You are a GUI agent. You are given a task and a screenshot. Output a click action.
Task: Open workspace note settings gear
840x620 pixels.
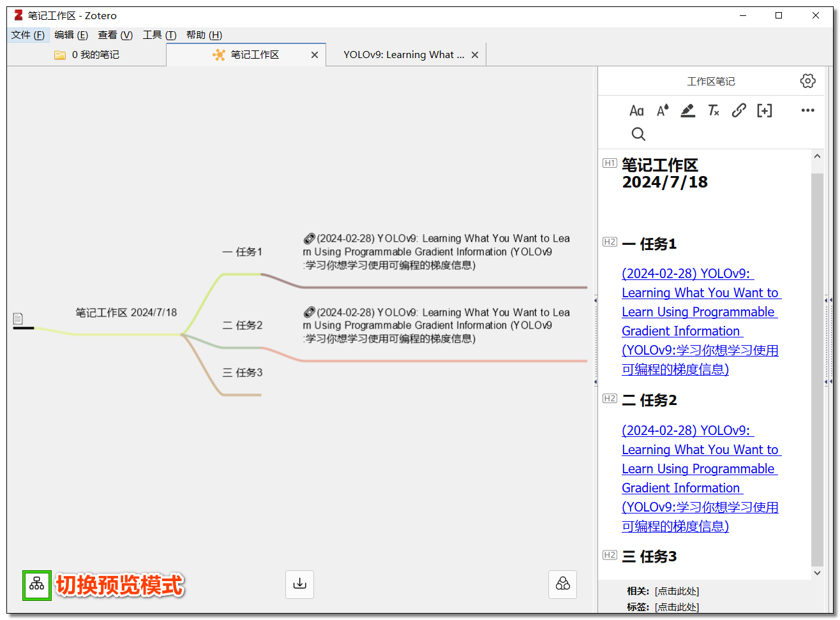click(x=807, y=81)
